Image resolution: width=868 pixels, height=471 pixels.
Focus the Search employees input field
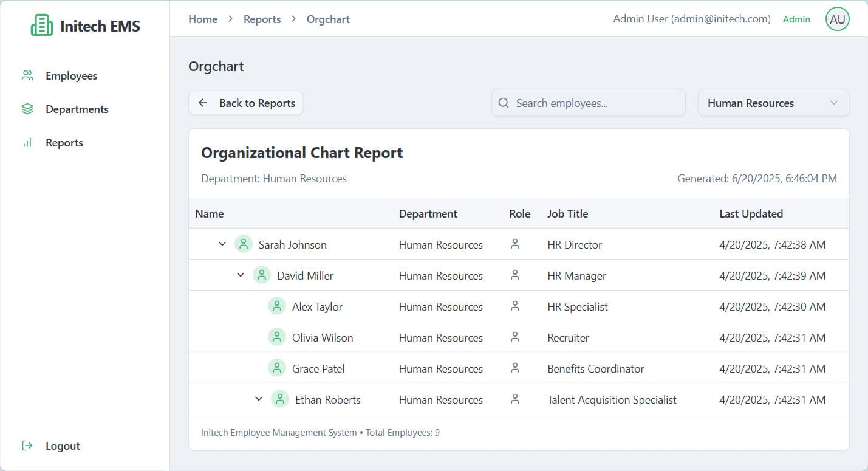tap(588, 103)
